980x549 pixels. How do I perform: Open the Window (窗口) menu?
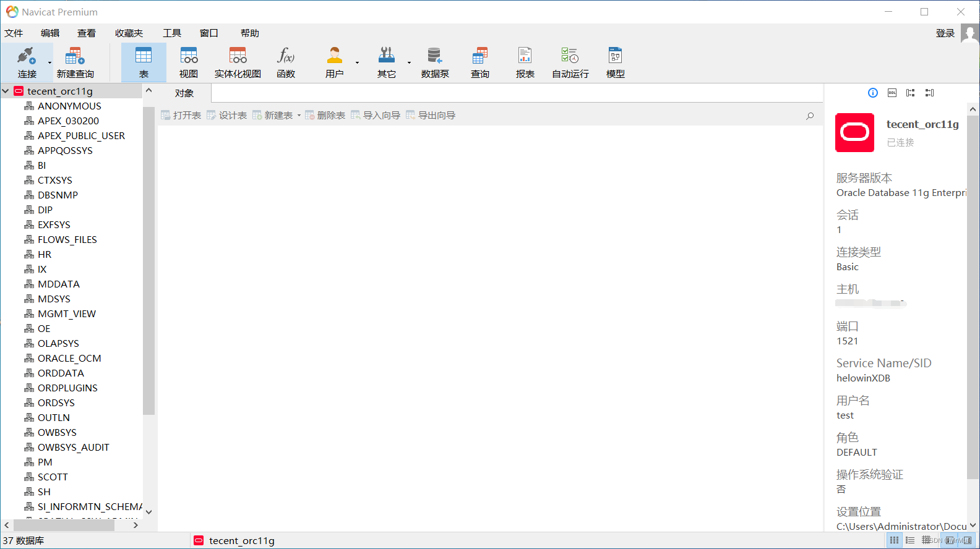point(209,33)
